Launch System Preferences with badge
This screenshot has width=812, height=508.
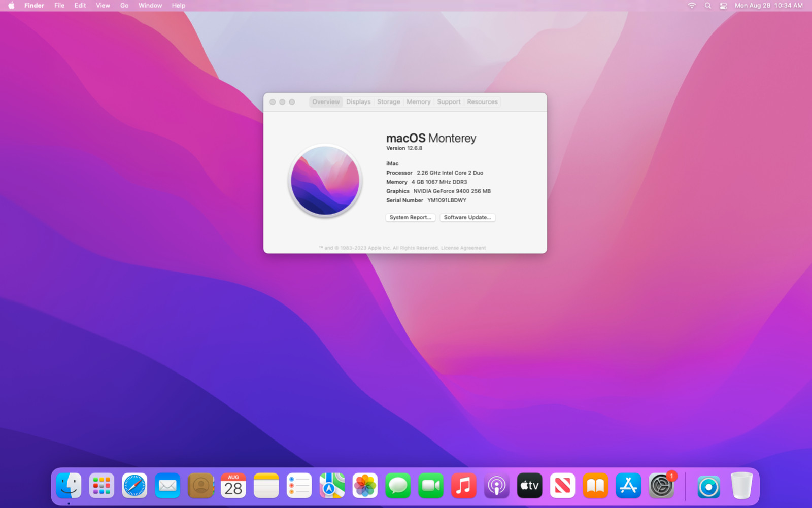click(661, 486)
